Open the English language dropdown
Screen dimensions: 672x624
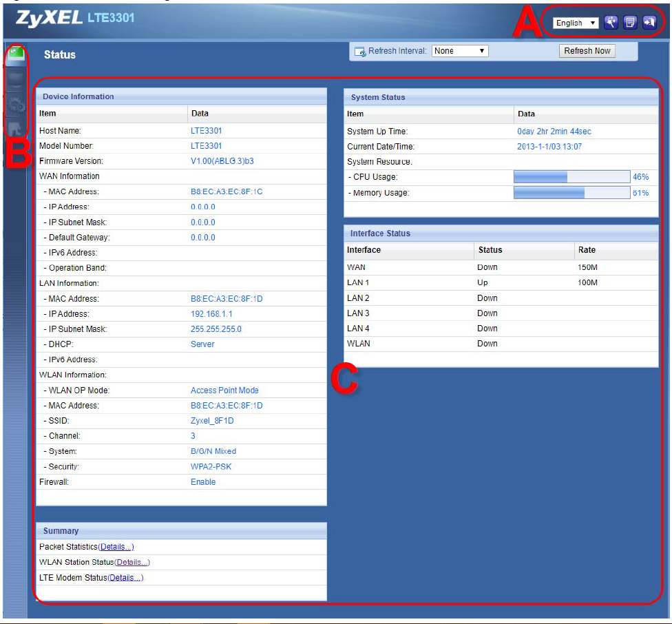click(x=575, y=23)
